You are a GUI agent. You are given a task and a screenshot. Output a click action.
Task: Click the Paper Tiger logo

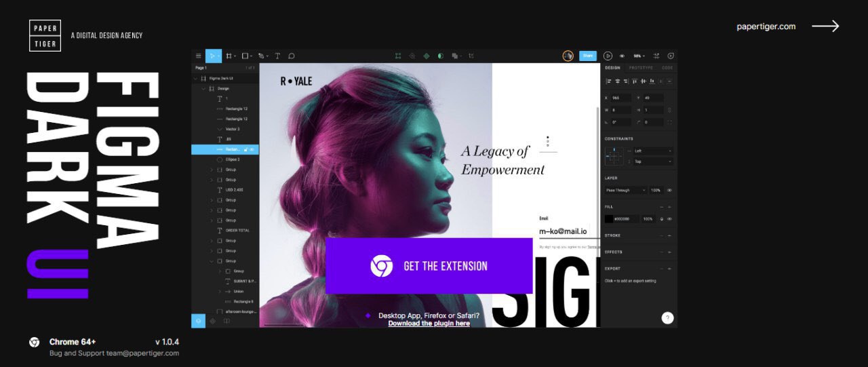pyautogui.click(x=45, y=35)
